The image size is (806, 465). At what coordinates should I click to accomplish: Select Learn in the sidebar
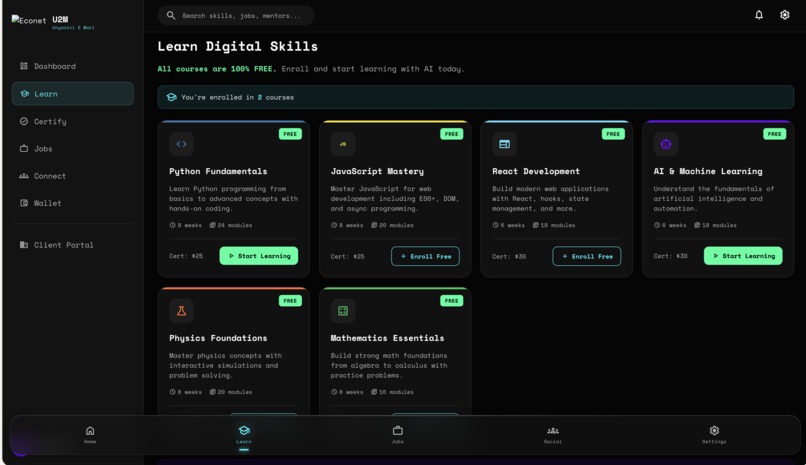point(72,94)
